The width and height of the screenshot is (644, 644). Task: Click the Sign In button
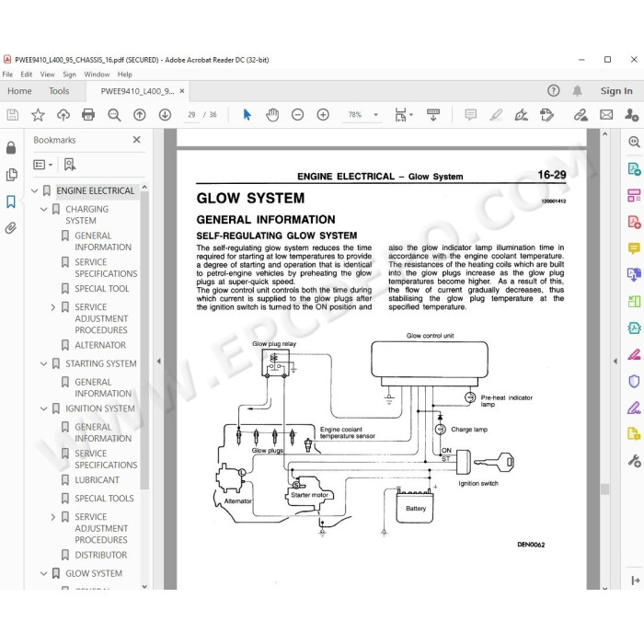pyautogui.click(x=616, y=91)
